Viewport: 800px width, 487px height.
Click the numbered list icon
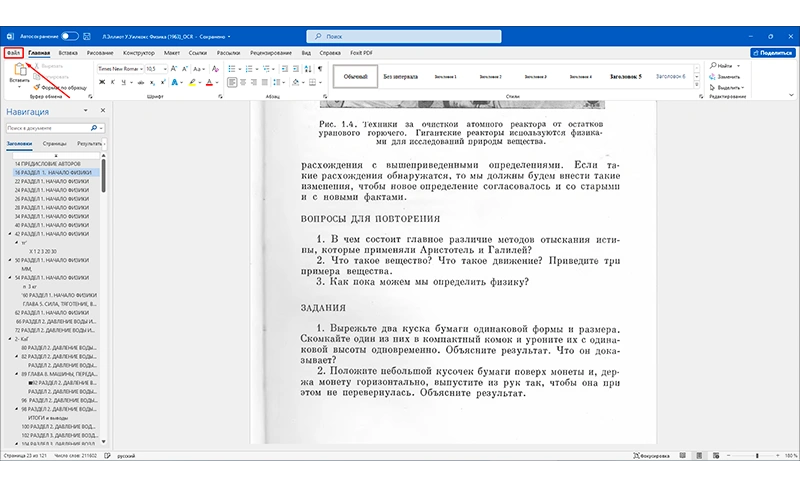pos(249,68)
